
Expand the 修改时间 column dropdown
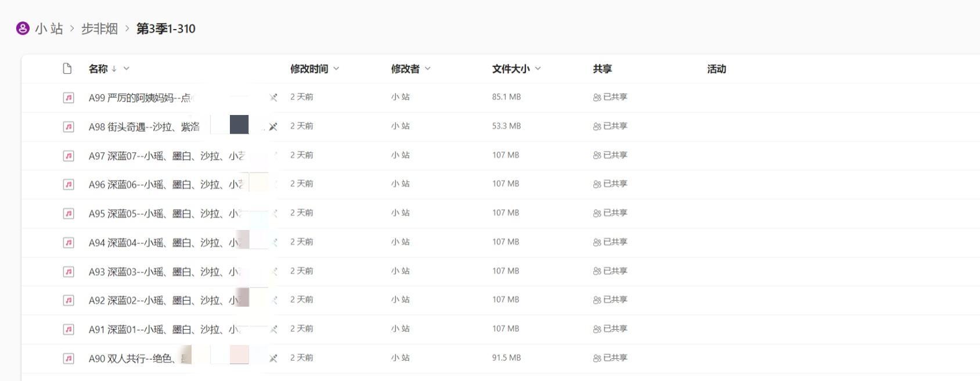(x=336, y=69)
